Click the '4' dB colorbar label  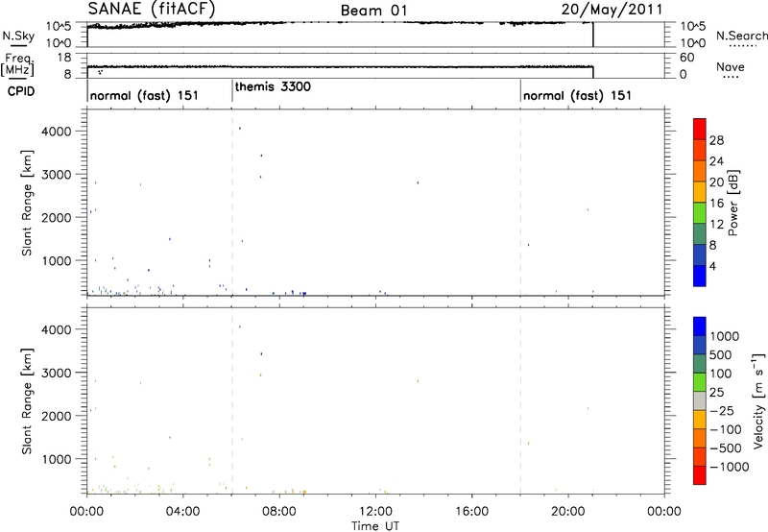[712, 266]
